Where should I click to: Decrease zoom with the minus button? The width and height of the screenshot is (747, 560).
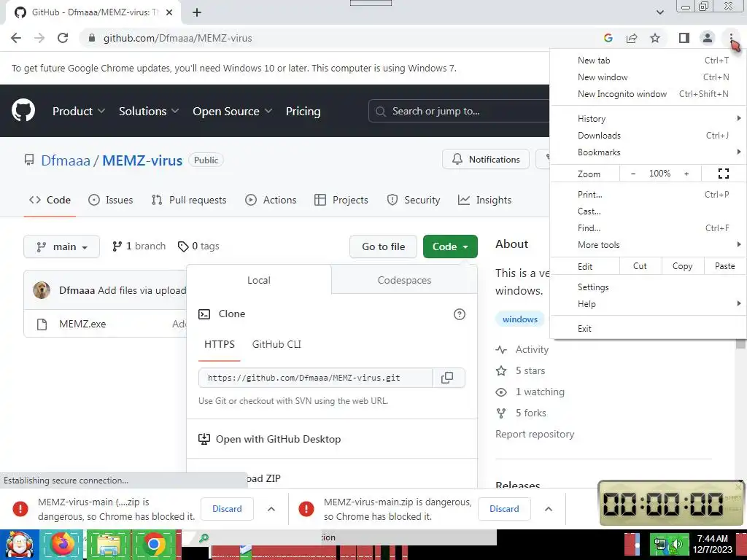pyautogui.click(x=633, y=174)
